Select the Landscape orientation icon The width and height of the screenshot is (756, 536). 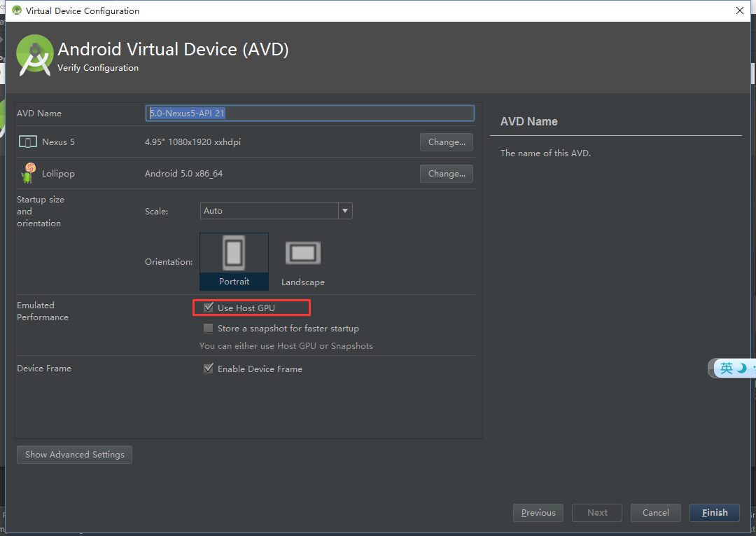tap(302, 254)
